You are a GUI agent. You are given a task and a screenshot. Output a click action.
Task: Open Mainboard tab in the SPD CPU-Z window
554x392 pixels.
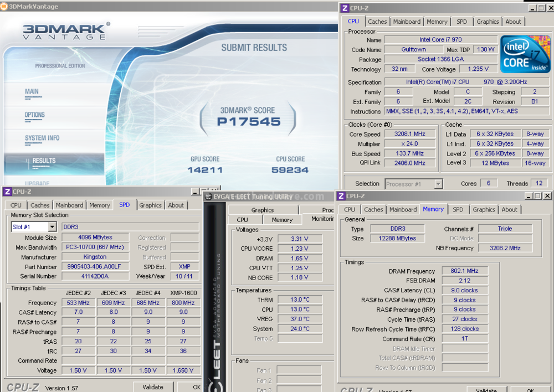[x=70, y=205]
